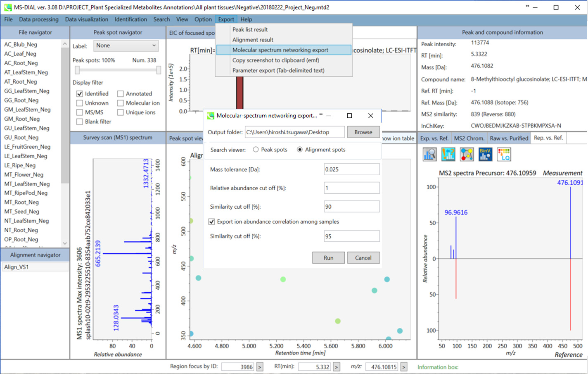The height and width of the screenshot is (374, 588).
Task: Click the unknown-to-known spectrum annotation icon
Action: [x=448, y=155]
